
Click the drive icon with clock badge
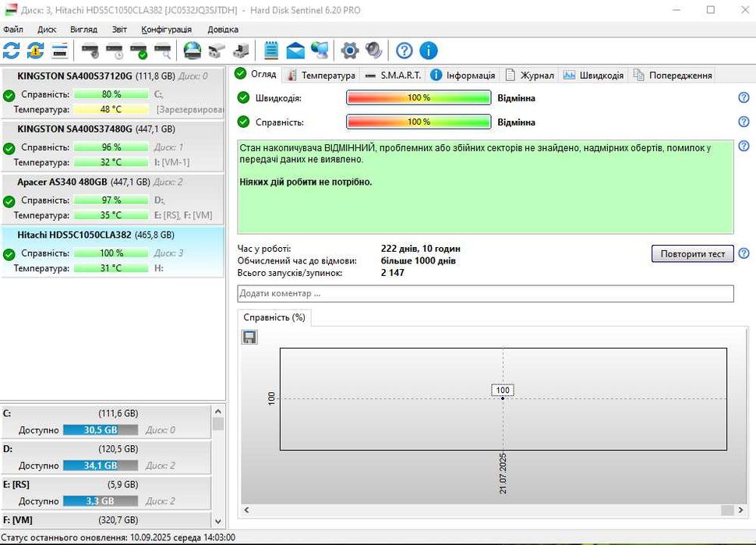[x=115, y=51]
